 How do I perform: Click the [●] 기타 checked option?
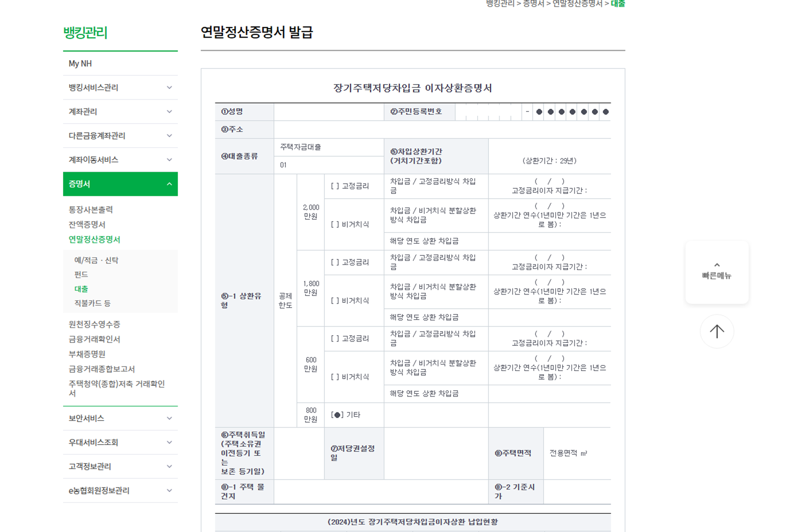[x=346, y=415]
